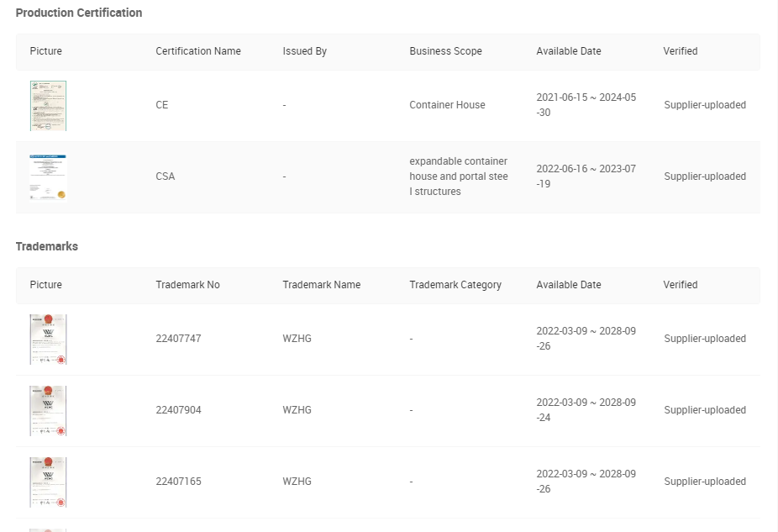Open the CE certificate thumbnail image
The height and width of the screenshot is (532, 778).
coord(48,106)
